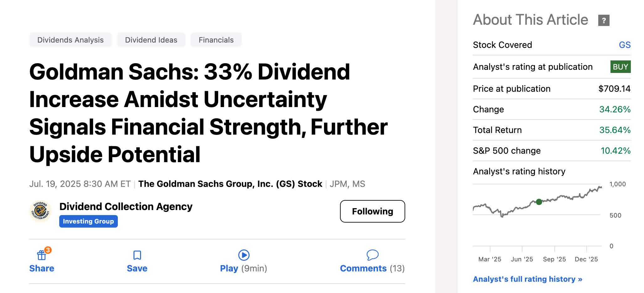Open the comments section icon
Screen dimensions: 644x293
[x=373, y=255]
